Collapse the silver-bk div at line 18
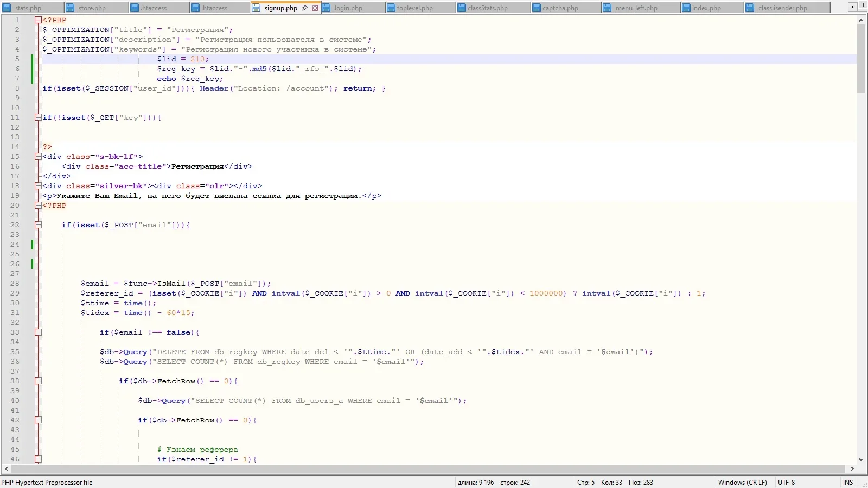Screen dimensions: 868x488 tap(38, 186)
